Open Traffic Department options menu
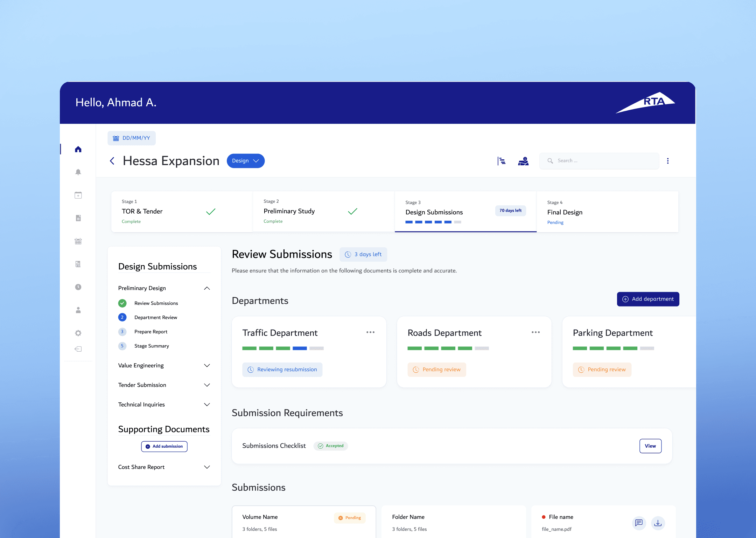 (x=370, y=332)
